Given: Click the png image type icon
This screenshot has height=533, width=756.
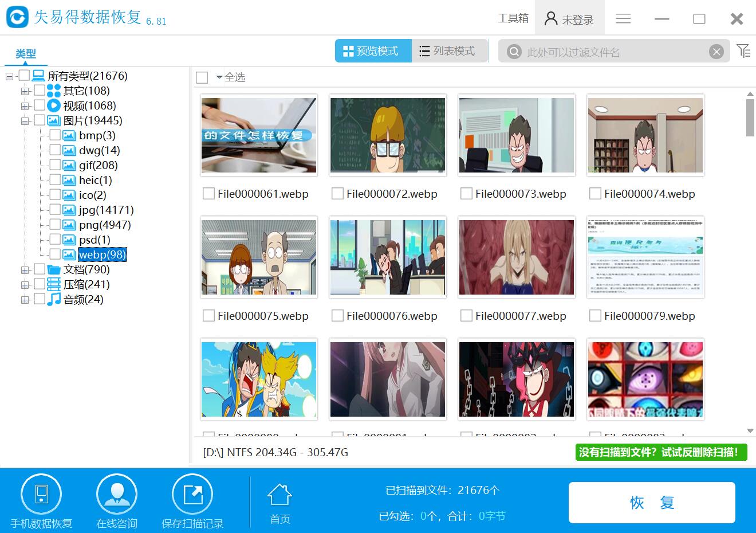Looking at the screenshot, I should (69, 225).
